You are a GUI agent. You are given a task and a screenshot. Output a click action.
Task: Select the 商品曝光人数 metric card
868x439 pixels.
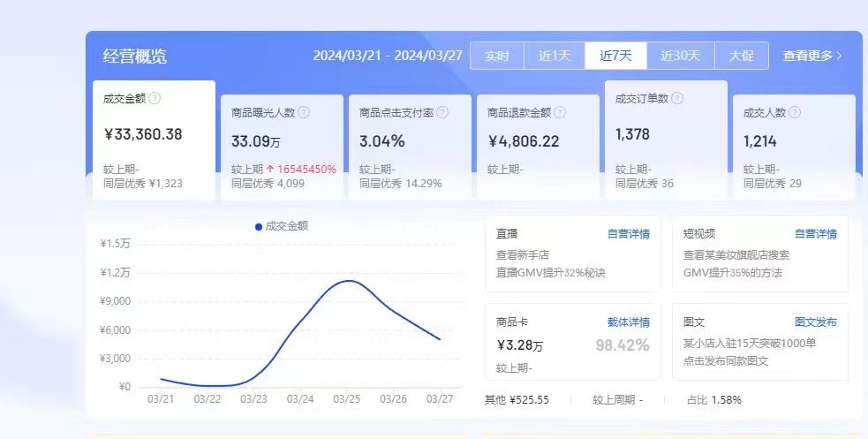tap(282, 147)
